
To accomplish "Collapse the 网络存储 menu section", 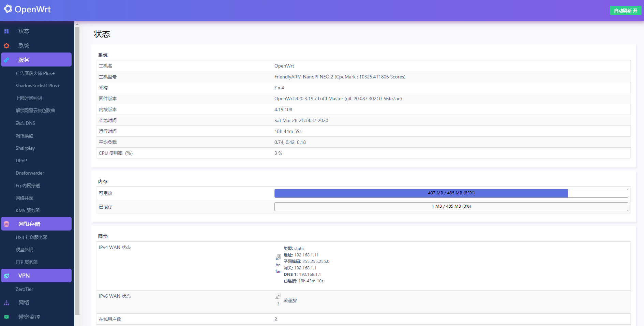I will [x=36, y=224].
